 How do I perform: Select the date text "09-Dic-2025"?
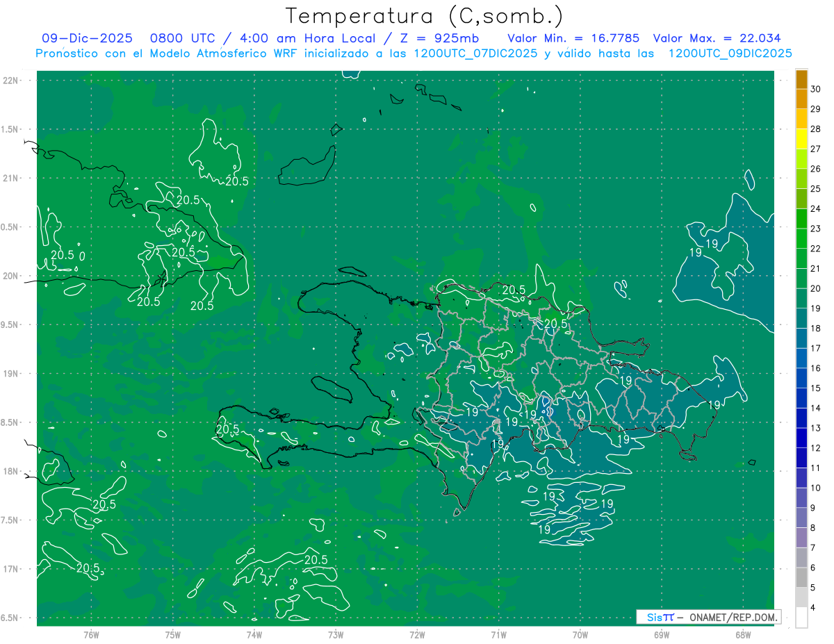87,38
